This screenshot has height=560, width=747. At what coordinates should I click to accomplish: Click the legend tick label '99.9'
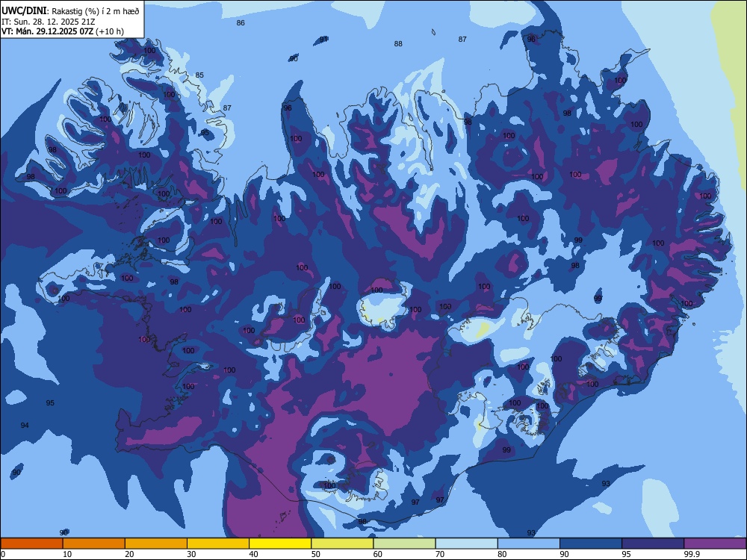coord(692,554)
